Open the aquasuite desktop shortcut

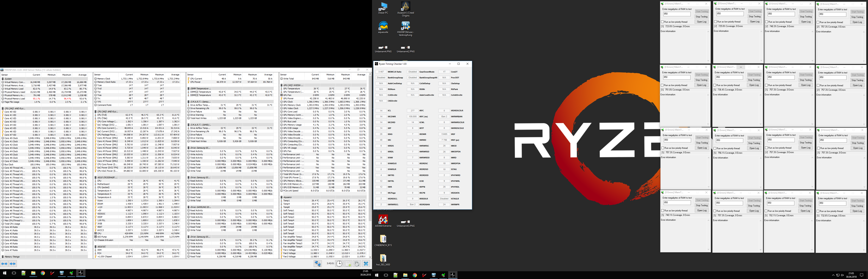pos(383,27)
